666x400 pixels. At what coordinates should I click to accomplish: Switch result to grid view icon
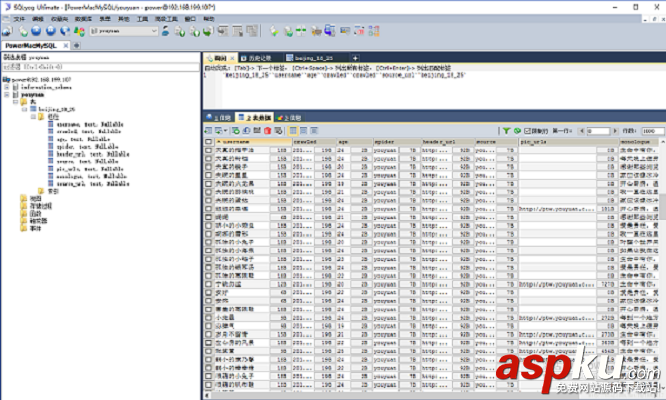click(x=293, y=131)
